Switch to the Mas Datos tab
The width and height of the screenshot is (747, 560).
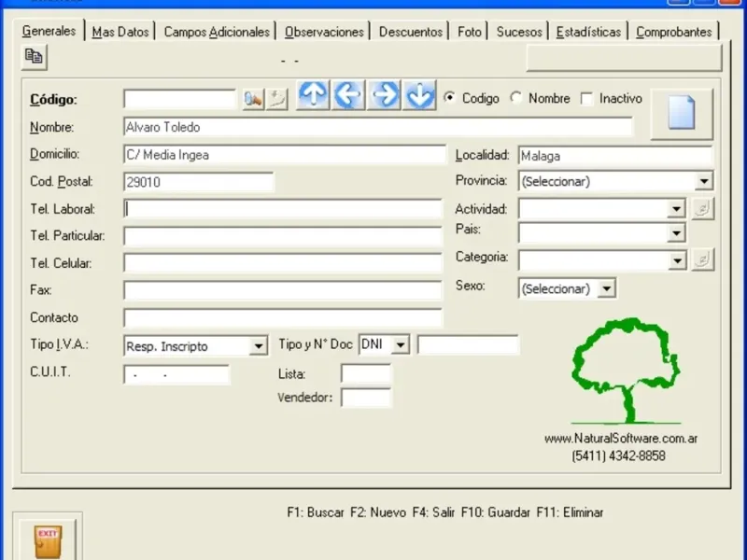pos(120,32)
